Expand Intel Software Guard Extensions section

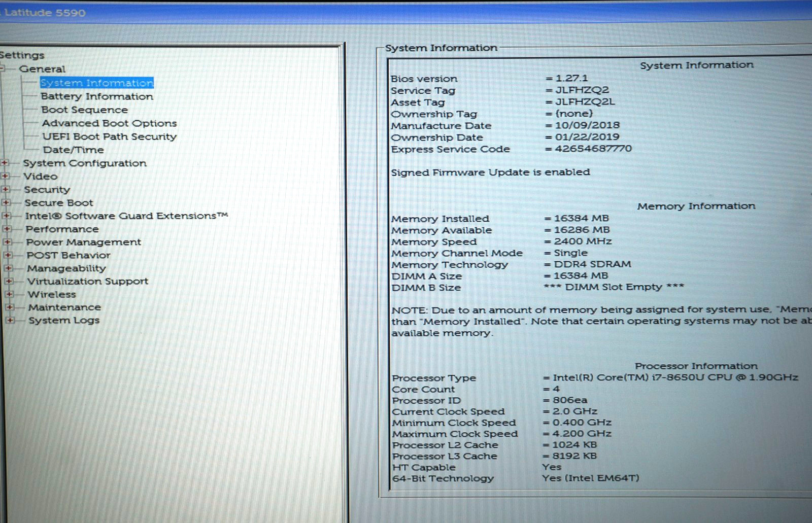(7, 216)
